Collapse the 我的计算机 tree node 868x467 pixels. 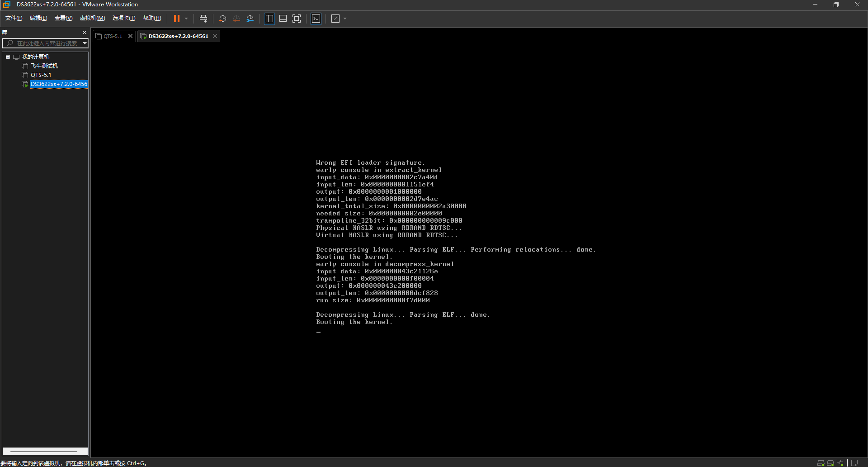(x=8, y=57)
